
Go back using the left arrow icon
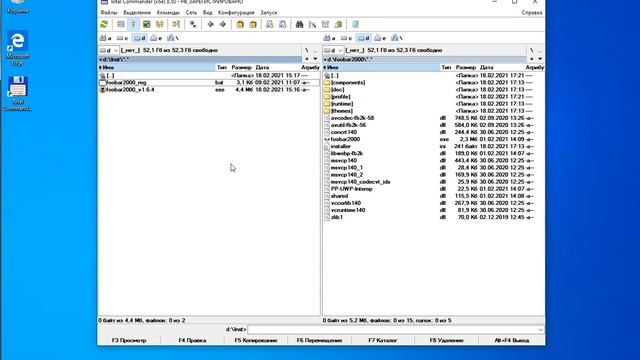210,24
